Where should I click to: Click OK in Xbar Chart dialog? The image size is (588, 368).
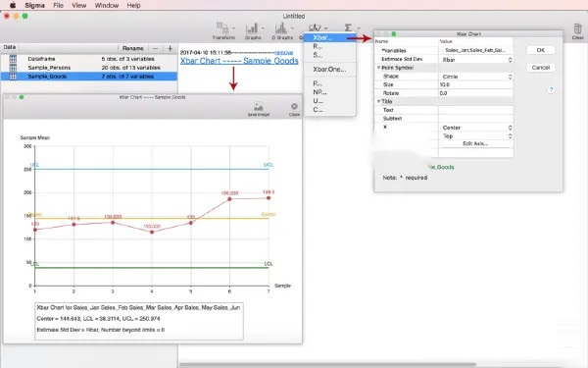[540, 50]
